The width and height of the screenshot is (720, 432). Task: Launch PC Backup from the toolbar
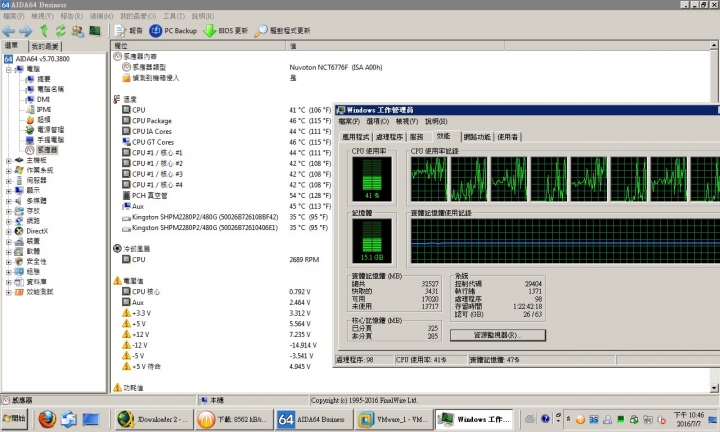pos(173,31)
